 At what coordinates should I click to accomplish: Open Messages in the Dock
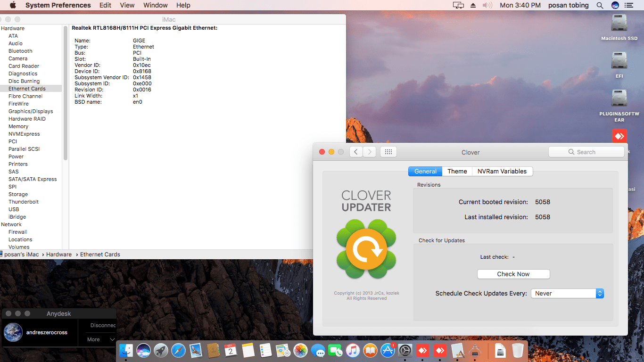318,350
